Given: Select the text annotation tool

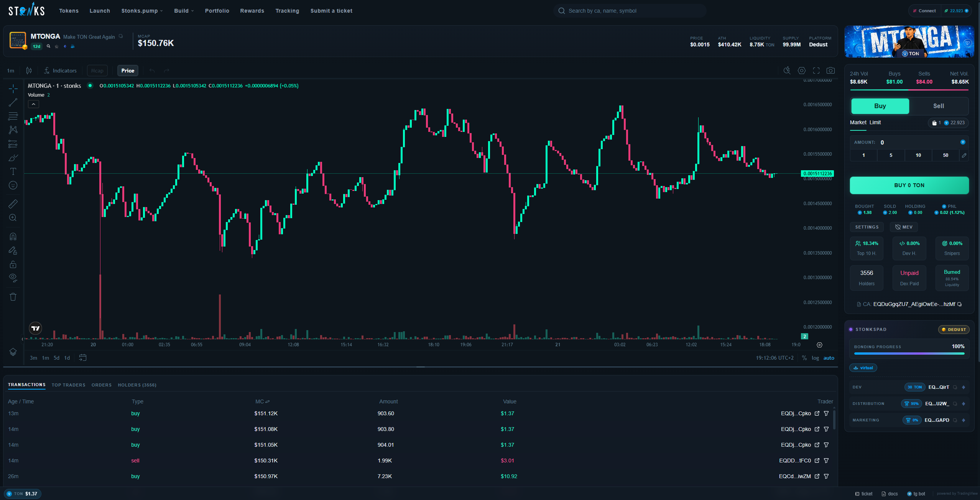Looking at the screenshot, I should click(13, 171).
